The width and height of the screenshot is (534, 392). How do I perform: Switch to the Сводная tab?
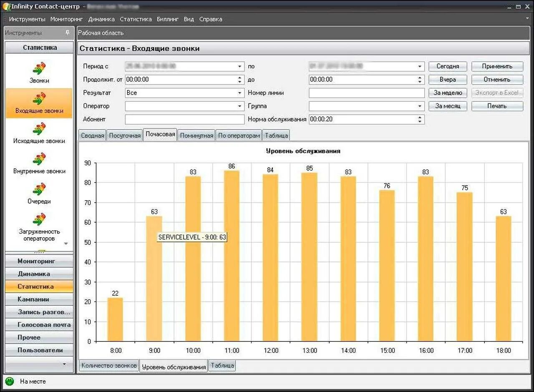click(92, 136)
